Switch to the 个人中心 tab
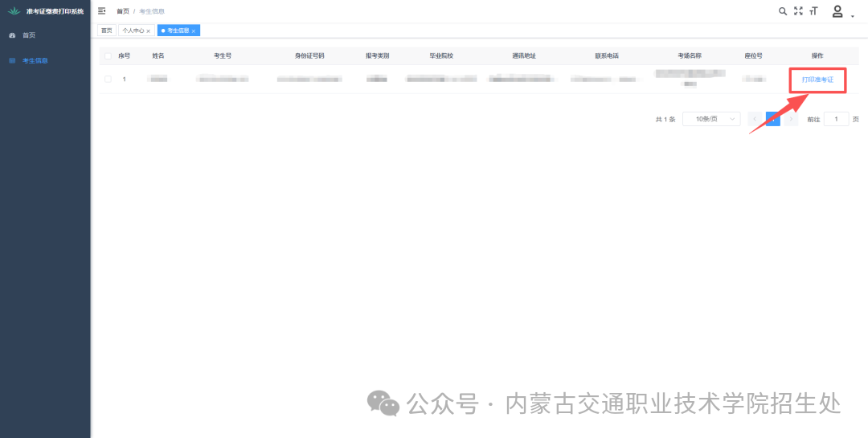Screen dimensions: 868x438 tap(133, 31)
